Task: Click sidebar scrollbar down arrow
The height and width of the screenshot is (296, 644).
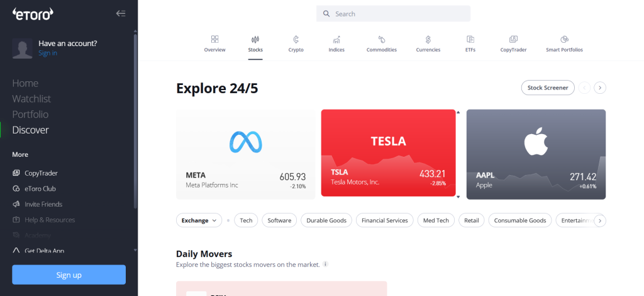Action: [x=136, y=250]
